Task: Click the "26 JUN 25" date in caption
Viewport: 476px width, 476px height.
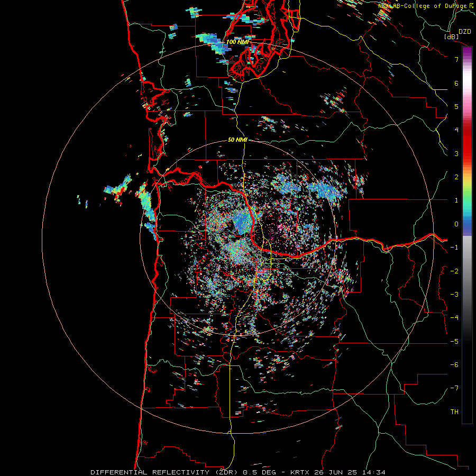Action: (x=336, y=472)
